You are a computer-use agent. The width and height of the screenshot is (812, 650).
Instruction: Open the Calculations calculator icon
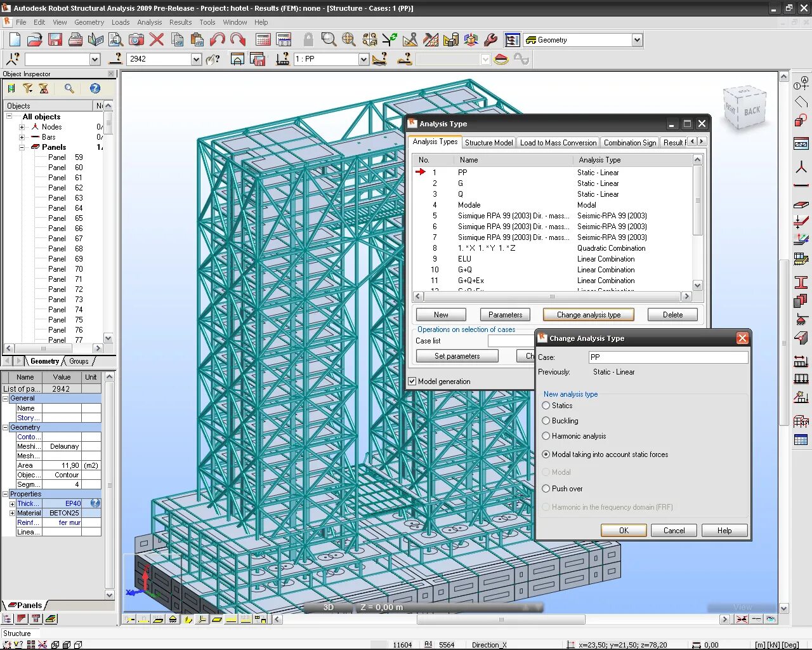click(x=263, y=39)
